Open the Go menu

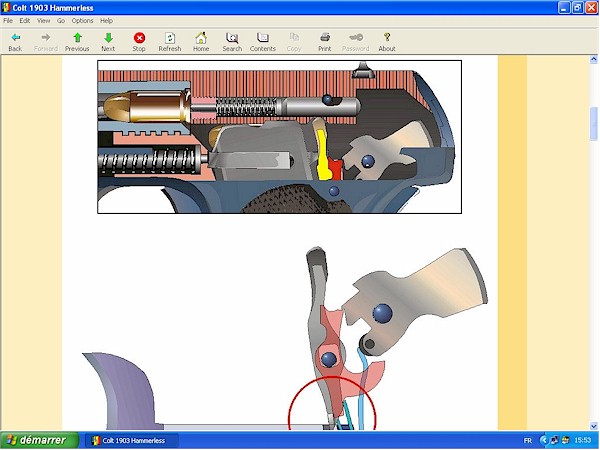pos(61,21)
